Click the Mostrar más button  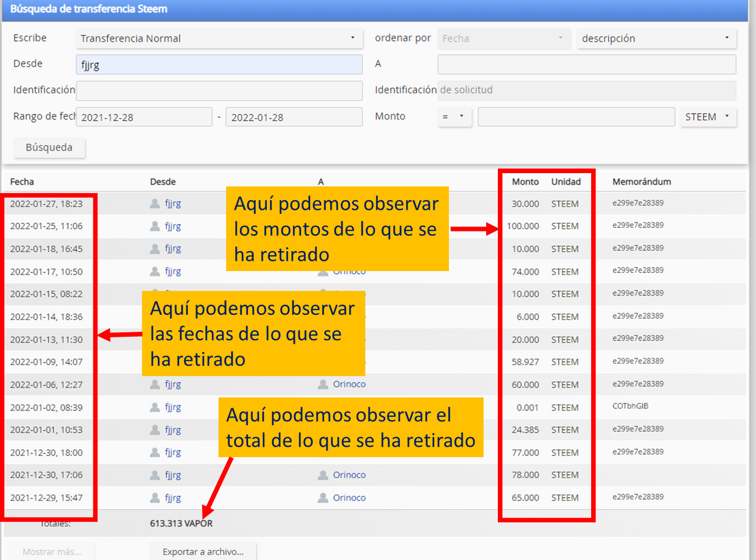click(x=52, y=552)
